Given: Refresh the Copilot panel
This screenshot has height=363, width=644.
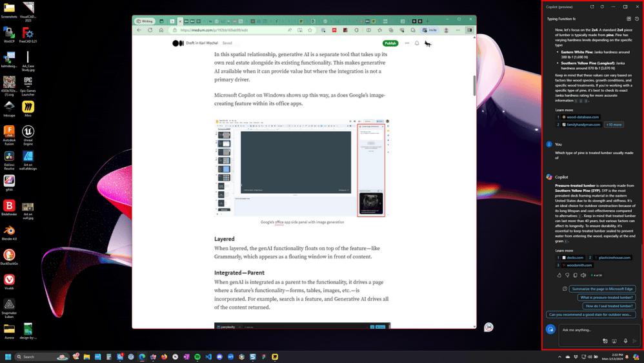Looking at the screenshot, I should coord(602,6).
